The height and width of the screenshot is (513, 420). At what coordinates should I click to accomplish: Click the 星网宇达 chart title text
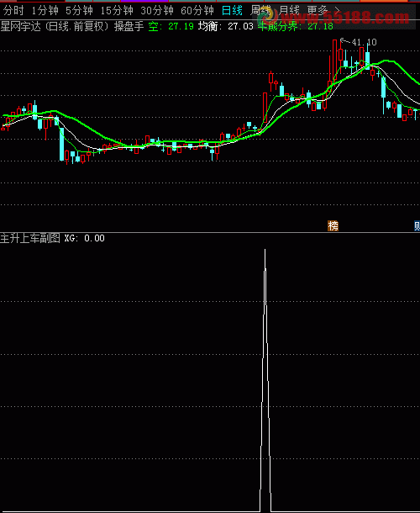click(x=21, y=27)
